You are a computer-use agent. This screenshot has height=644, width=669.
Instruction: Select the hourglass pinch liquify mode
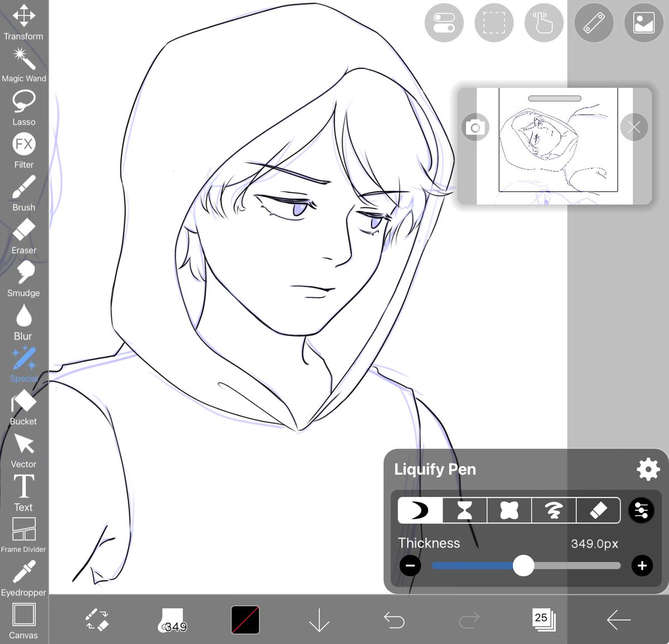click(x=464, y=510)
